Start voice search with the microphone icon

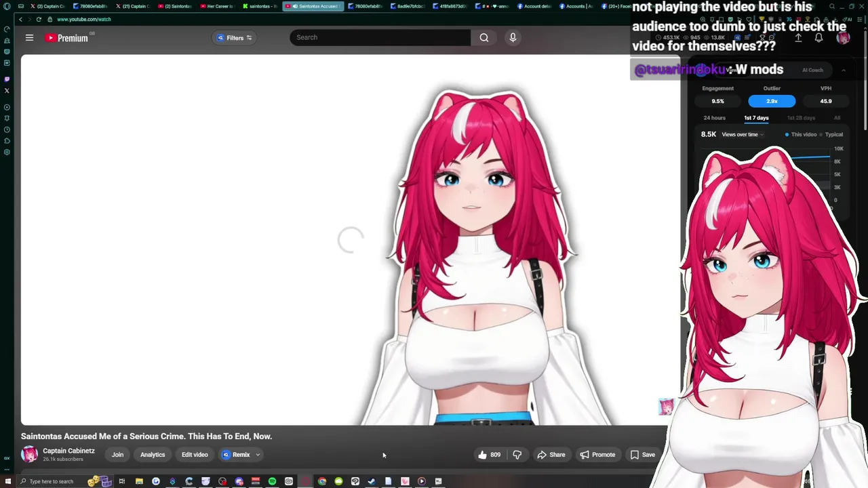pyautogui.click(x=513, y=37)
